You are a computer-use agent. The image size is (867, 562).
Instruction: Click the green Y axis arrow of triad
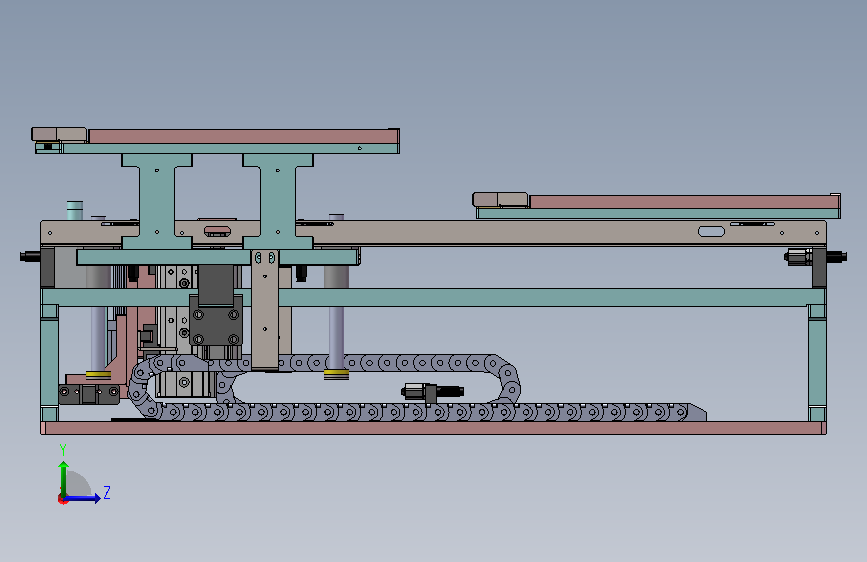point(64,477)
